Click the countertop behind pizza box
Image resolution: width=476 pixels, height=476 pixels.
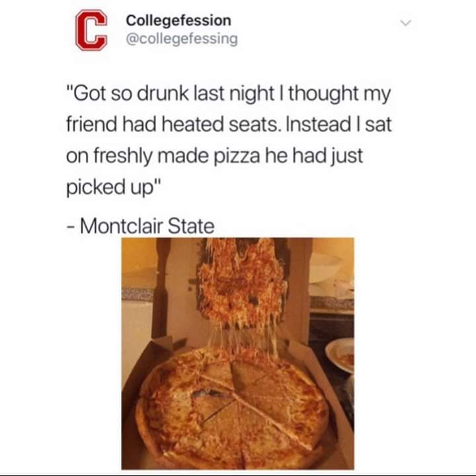[331, 302]
